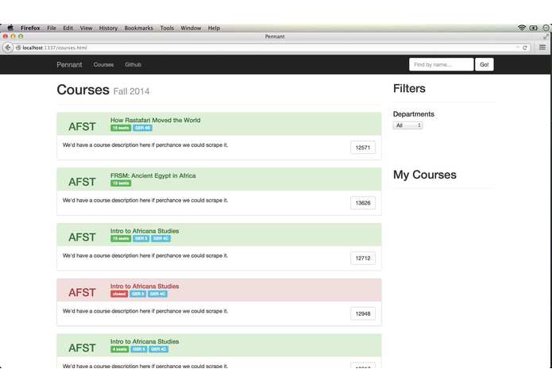Click the 12712 course number button

(x=363, y=258)
